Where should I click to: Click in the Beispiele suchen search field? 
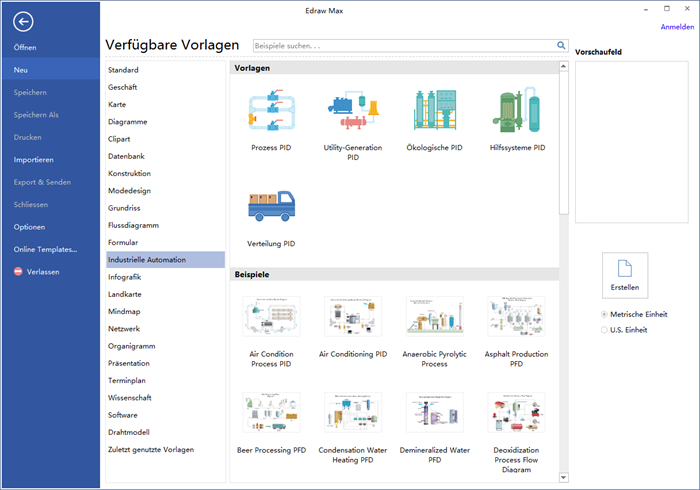[400, 46]
